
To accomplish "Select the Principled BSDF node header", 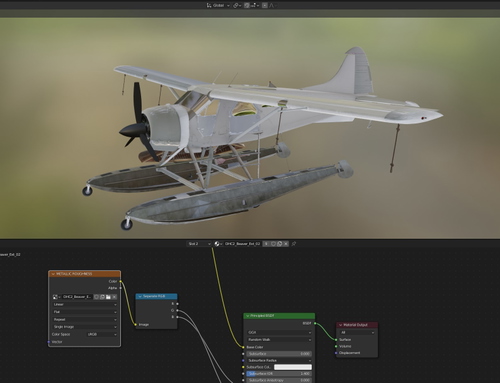I will [x=279, y=316].
